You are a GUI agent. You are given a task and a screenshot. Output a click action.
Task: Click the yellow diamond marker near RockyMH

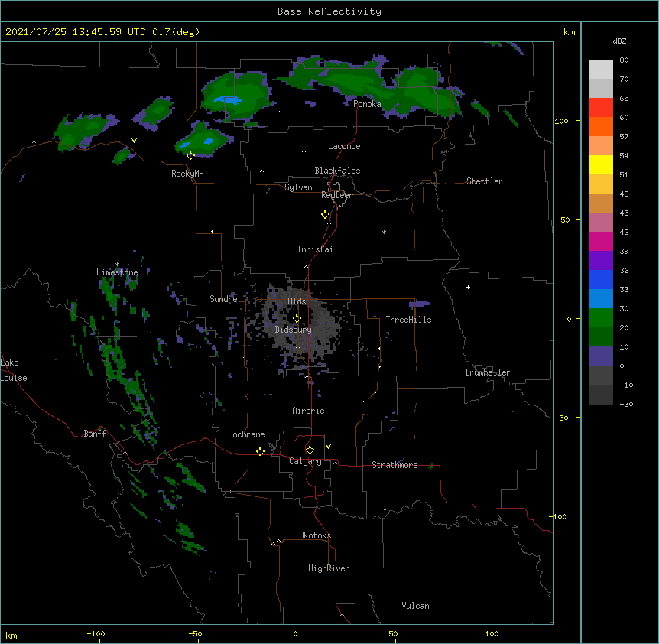click(190, 156)
